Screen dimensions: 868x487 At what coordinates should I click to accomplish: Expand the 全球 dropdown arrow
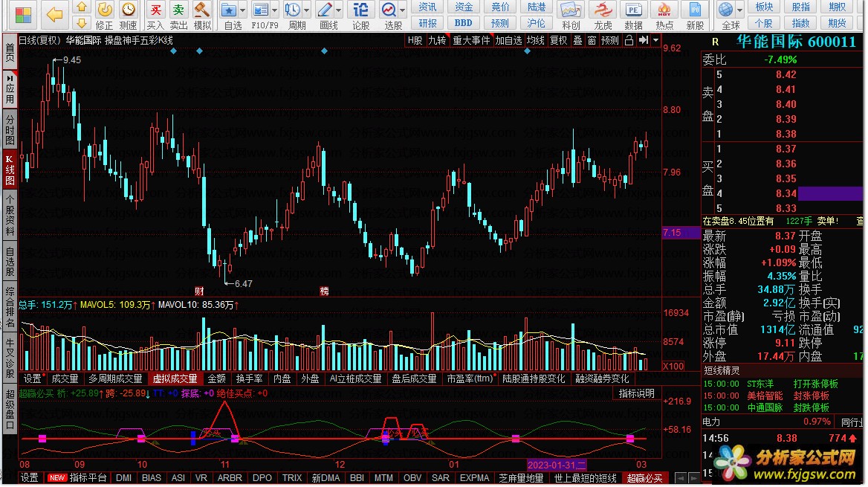point(739,10)
